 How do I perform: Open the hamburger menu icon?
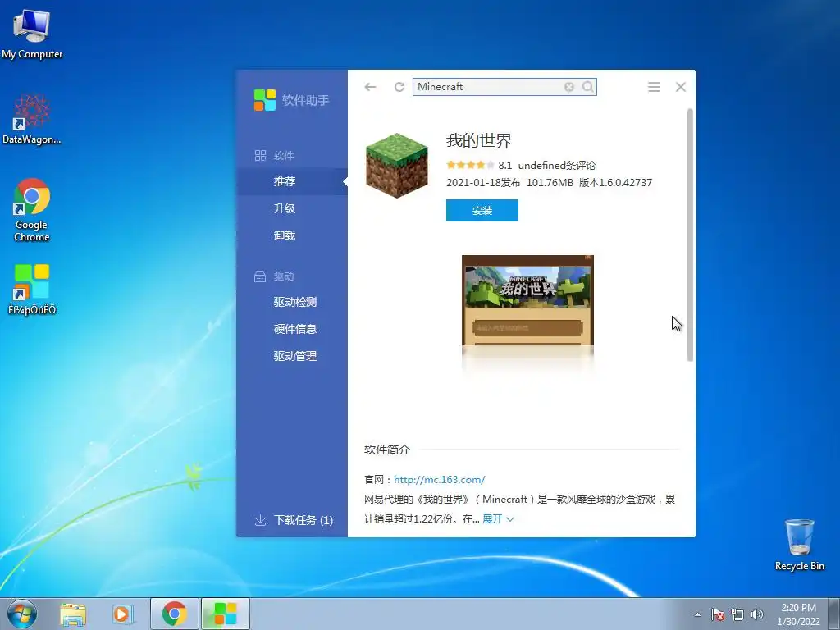(x=654, y=87)
